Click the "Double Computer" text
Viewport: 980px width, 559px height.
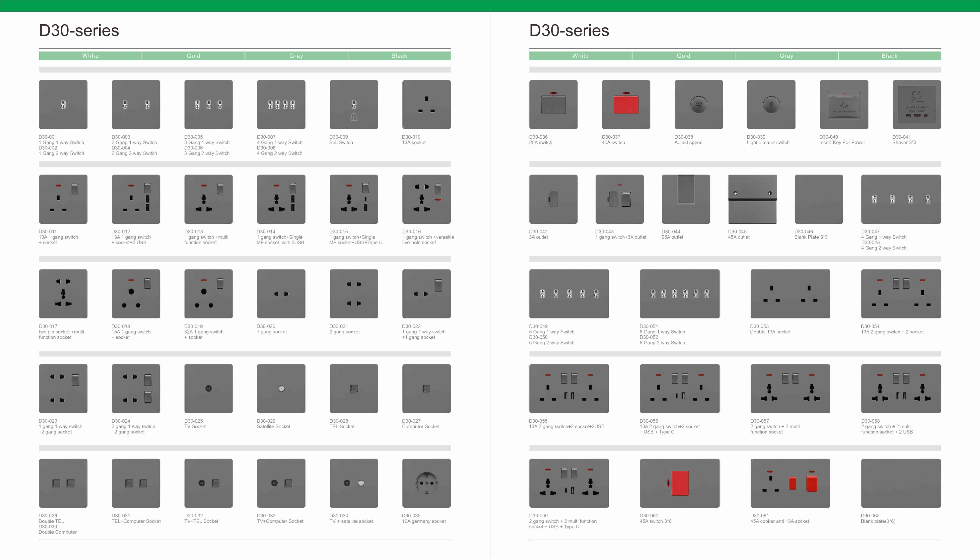(x=58, y=532)
